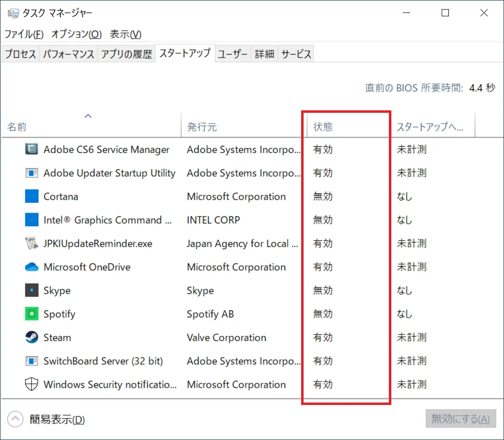The image size is (504, 440).
Task: Select the Spotify entry name
Action: click(59, 314)
